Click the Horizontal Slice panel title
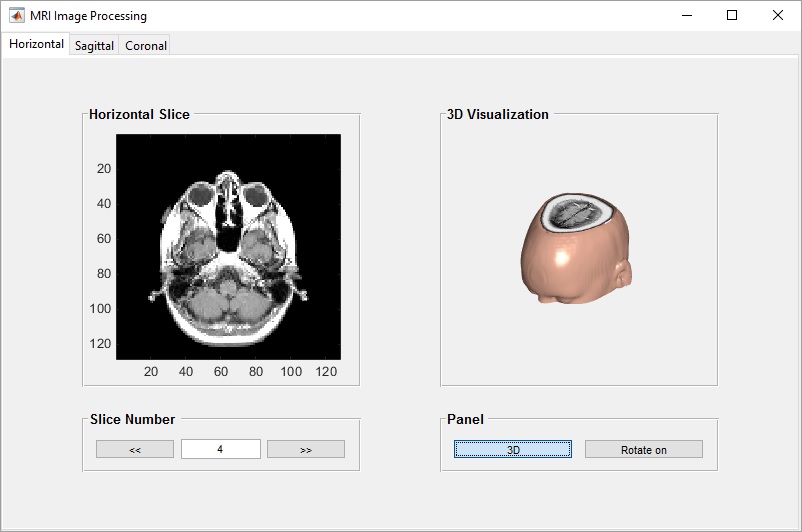 click(139, 114)
